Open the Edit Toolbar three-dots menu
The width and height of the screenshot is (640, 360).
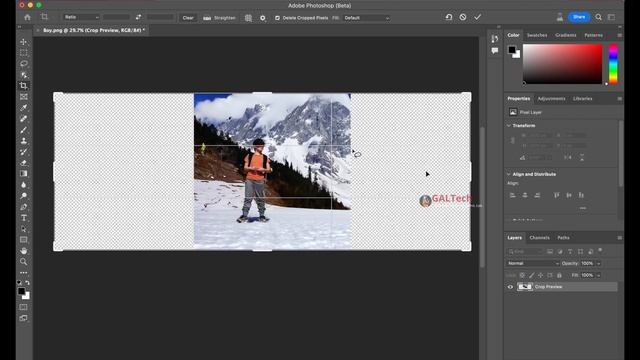point(24,273)
